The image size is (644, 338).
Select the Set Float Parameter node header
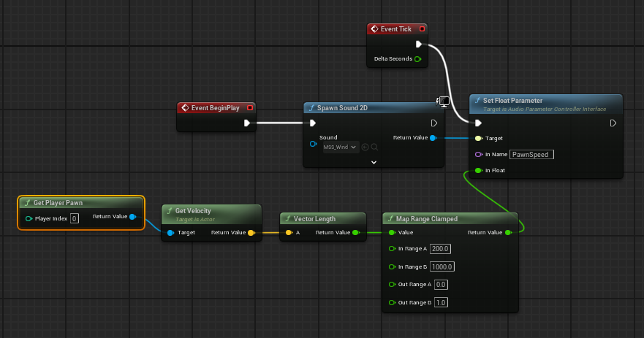click(546, 104)
